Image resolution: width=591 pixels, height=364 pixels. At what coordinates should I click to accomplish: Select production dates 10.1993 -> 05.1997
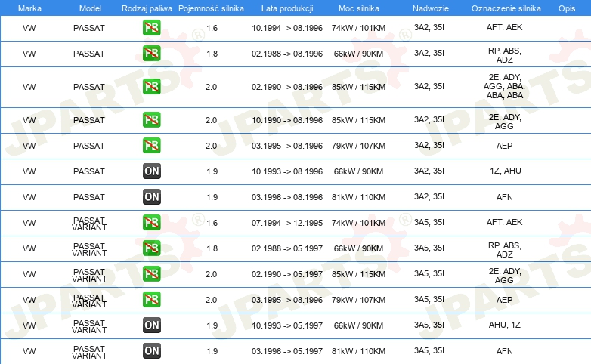[287, 325]
